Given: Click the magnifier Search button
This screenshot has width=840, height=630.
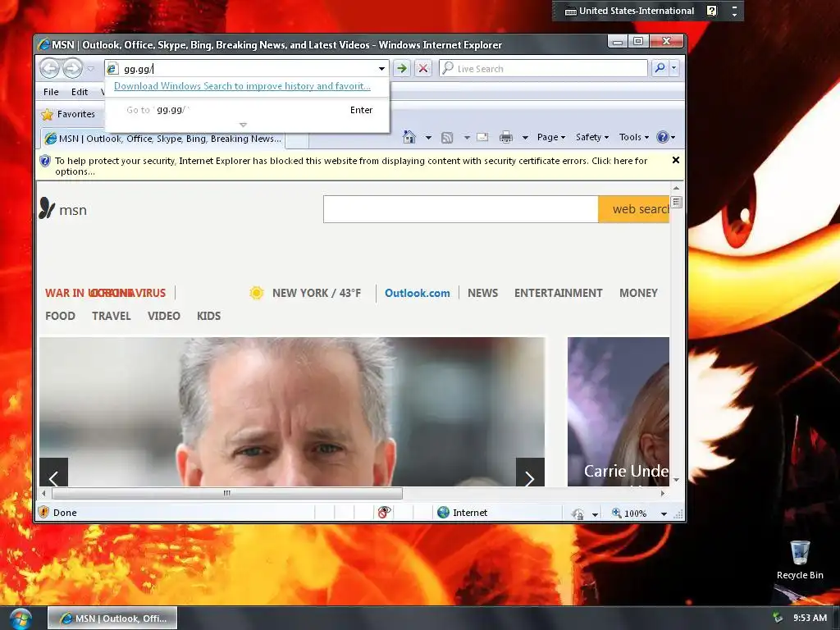Looking at the screenshot, I should pyautogui.click(x=660, y=68).
